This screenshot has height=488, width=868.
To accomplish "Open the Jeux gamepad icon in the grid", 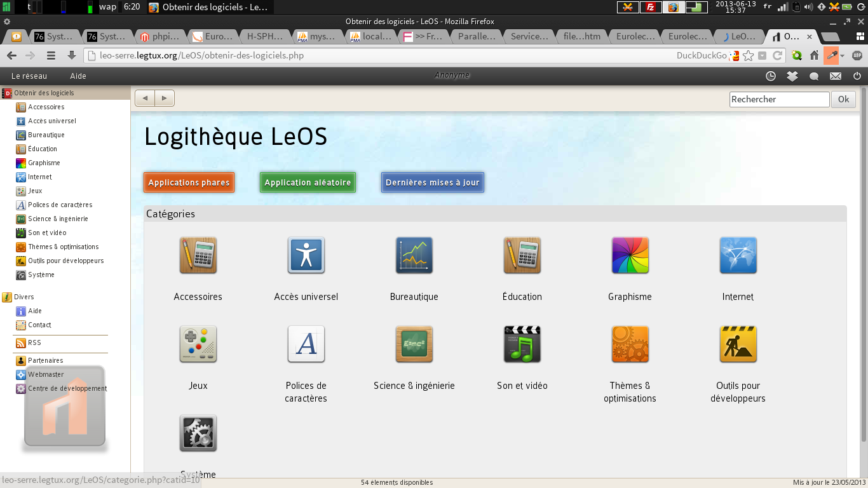I will [x=198, y=344].
